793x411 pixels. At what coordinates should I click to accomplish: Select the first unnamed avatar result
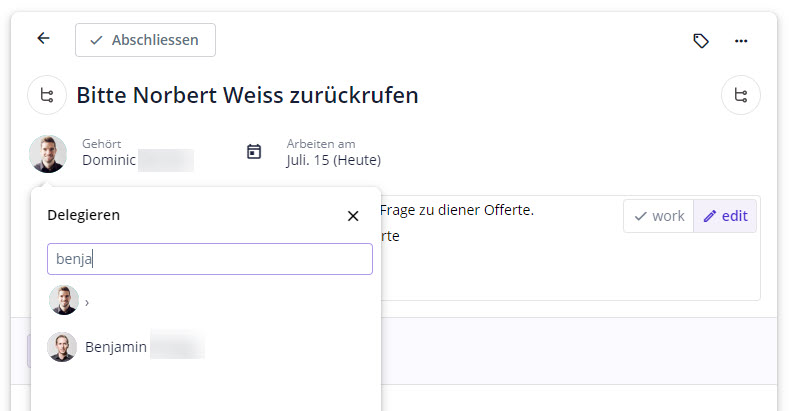pyautogui.click(x=63, y=301)
